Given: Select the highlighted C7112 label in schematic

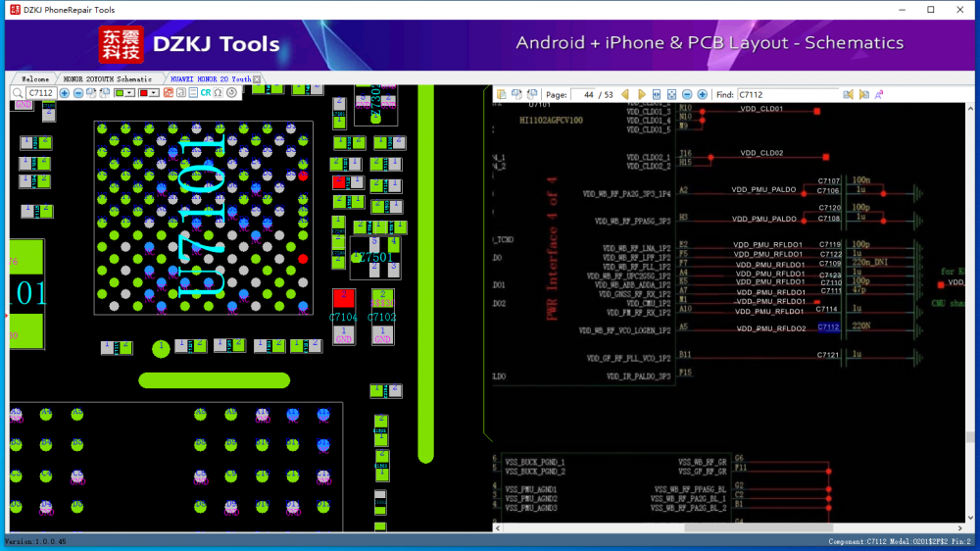Looking at the screenshot, I should coord(828,327).
